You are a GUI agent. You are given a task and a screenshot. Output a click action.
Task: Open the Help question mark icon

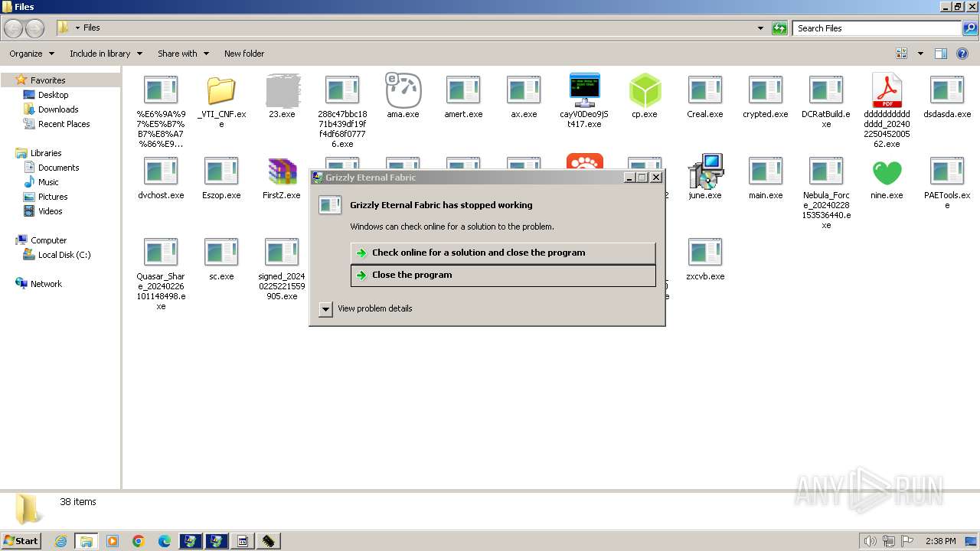coord(962,54)
